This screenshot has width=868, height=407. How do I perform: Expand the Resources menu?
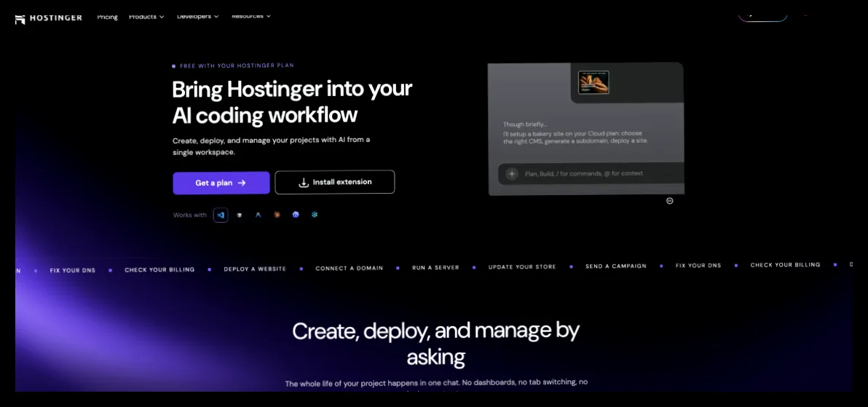coord(251,17)
